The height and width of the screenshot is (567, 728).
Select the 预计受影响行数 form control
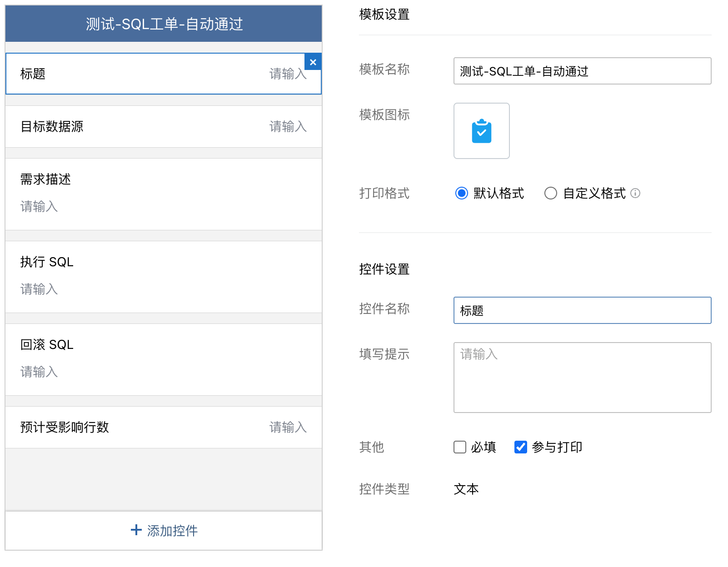(164, 427)
